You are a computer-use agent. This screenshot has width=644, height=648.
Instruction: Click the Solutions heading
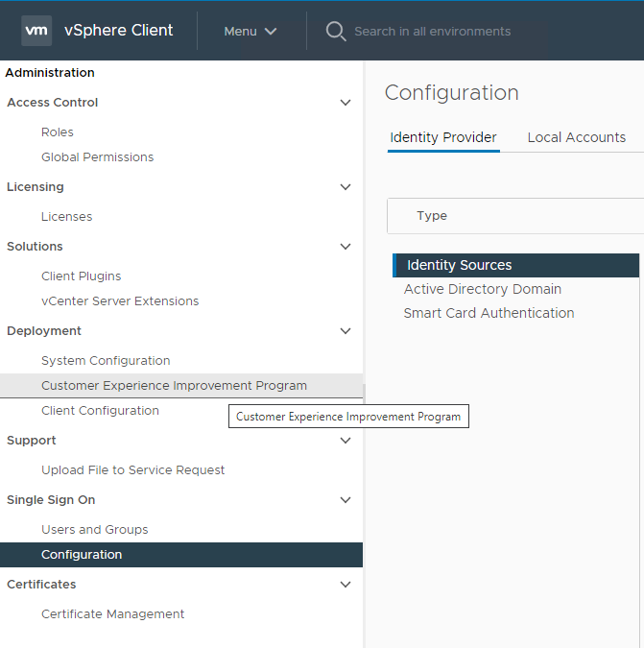(35, 247)
